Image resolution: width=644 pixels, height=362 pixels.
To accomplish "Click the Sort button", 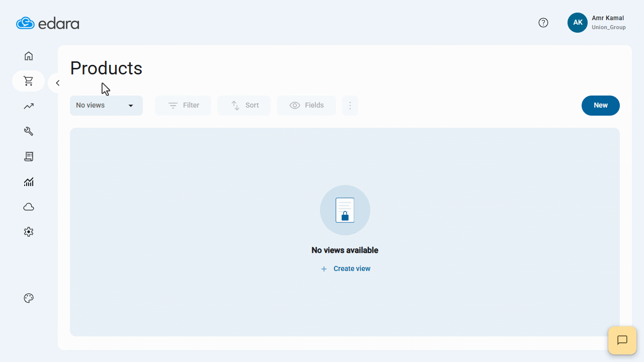I will coord(244,106).
